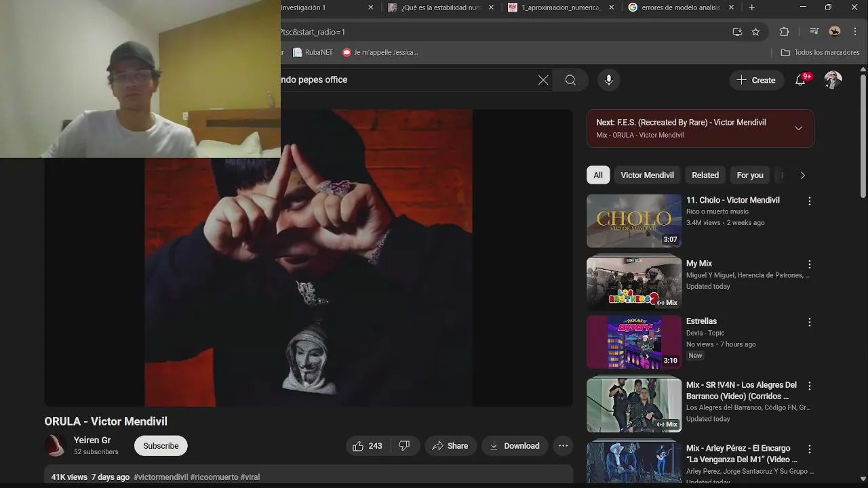The image size is (868, 488).
Task: Dislike the ORULA video
Action: [405, 445]
